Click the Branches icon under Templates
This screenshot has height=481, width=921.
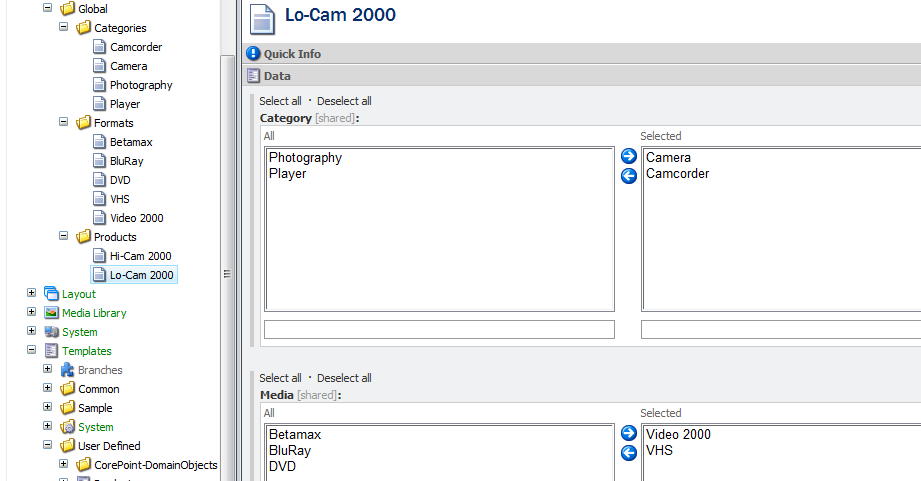point(67,370)
